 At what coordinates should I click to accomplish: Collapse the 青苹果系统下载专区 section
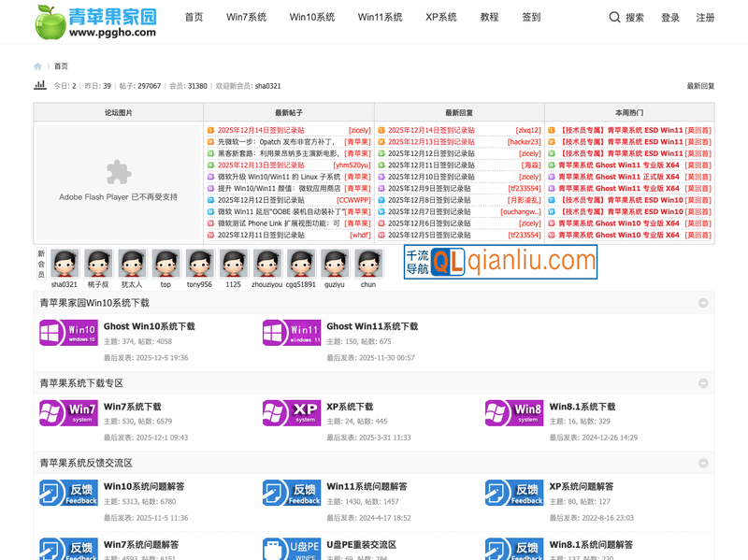pyautogui.click(x=703, y=383)
